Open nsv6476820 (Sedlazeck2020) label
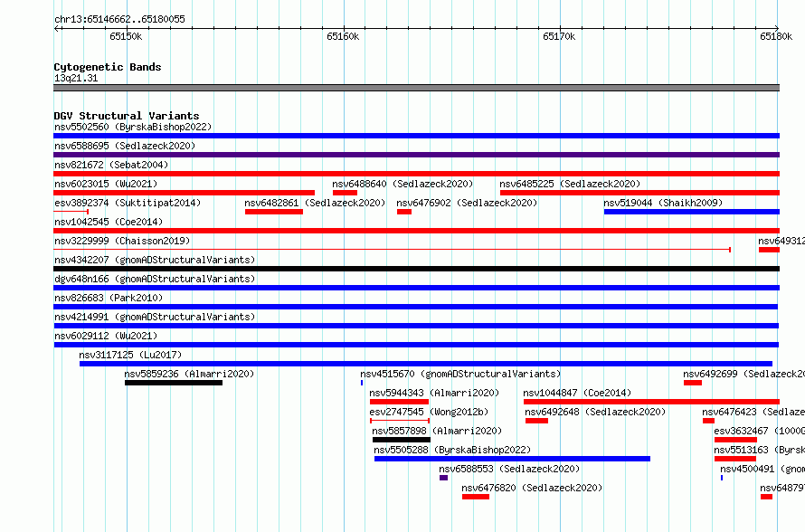 (532, 488)
